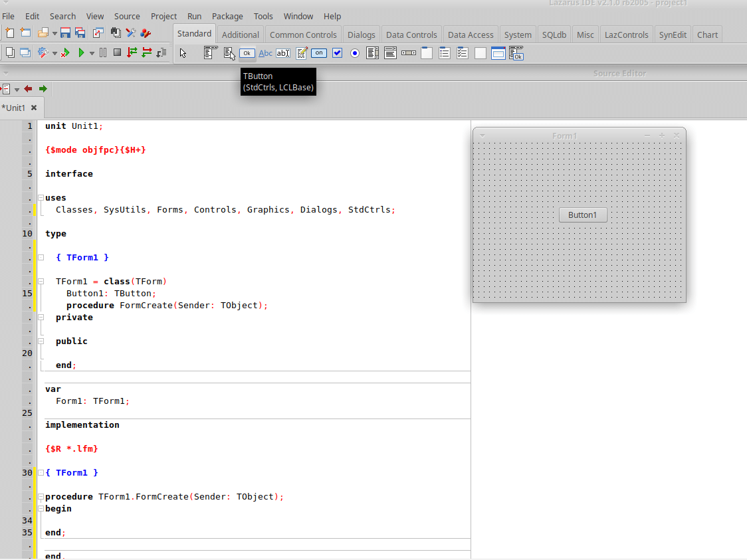Close the Unit1 editor tab
747x560 pixels.
click(34, 108)
